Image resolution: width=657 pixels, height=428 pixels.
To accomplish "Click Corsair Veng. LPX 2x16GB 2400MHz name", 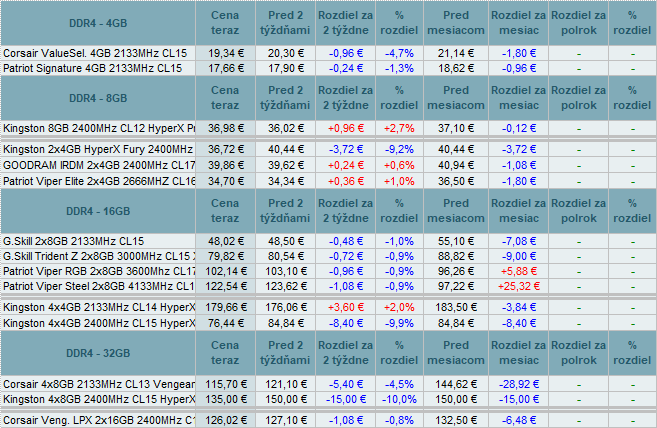I will 99,420.
